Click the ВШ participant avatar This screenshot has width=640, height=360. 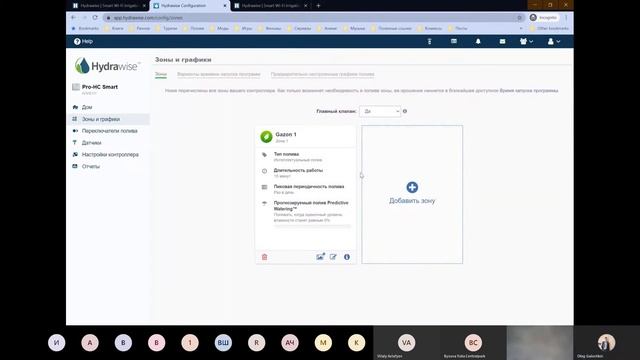(223, 342)
